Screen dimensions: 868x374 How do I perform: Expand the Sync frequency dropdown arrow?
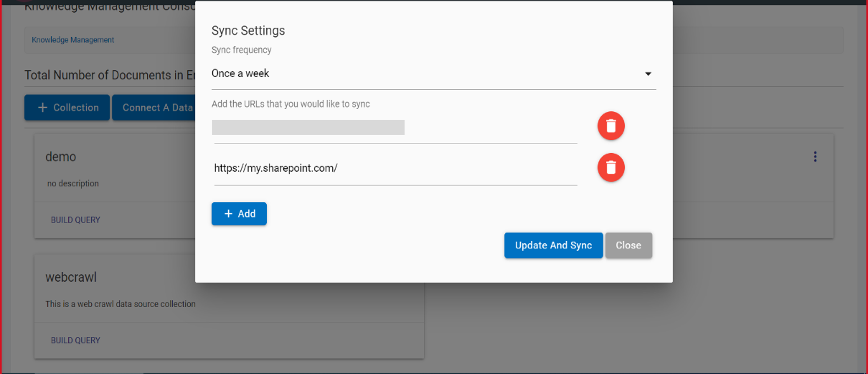[648, 74]
